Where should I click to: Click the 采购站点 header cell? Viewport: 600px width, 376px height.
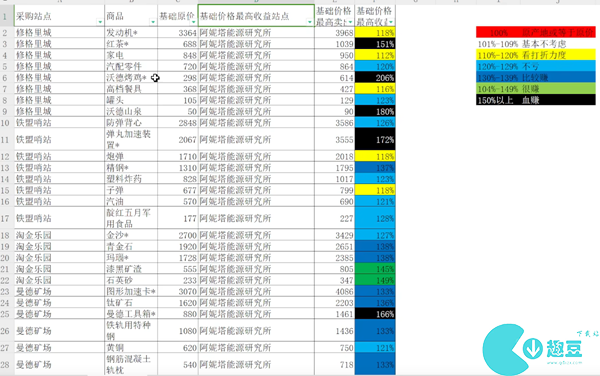(59, 16)
